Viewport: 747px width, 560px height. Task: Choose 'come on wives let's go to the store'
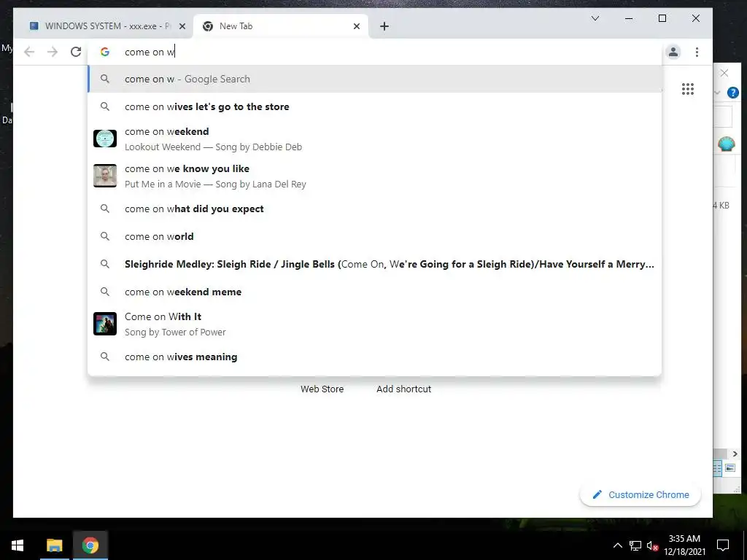pos(375,106)
